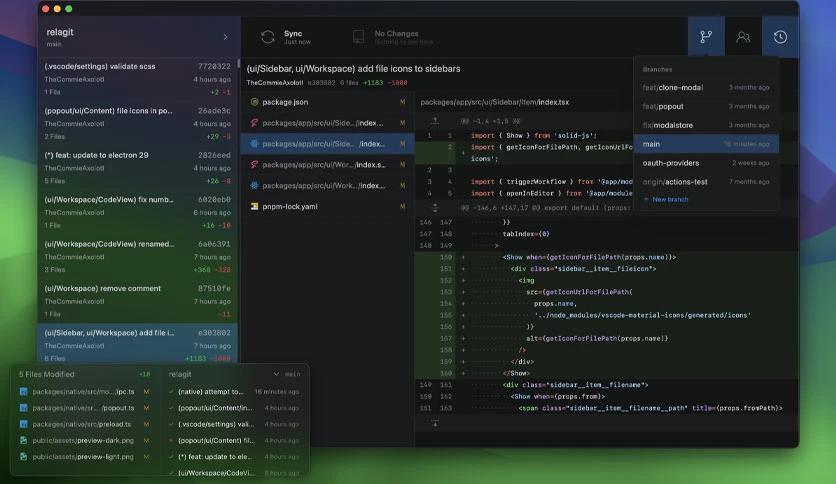
Task: Click the package.json file icon
Action: pyautogui.click(x=254, y=102)
